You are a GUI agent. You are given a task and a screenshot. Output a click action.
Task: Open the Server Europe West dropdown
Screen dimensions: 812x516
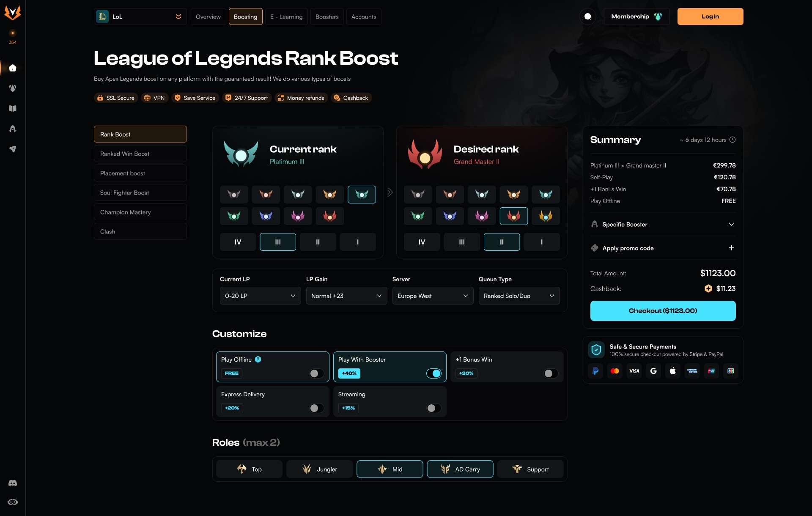(x=433, y=296)
